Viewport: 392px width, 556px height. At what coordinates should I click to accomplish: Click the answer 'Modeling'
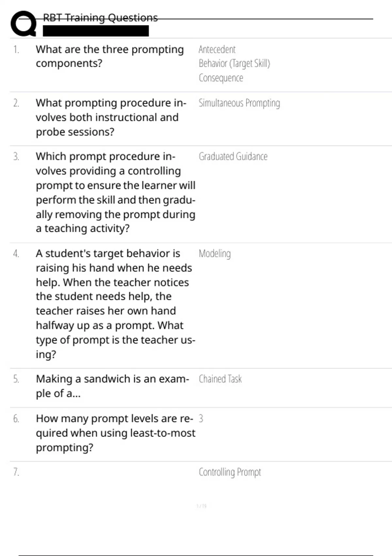point(215,254)
